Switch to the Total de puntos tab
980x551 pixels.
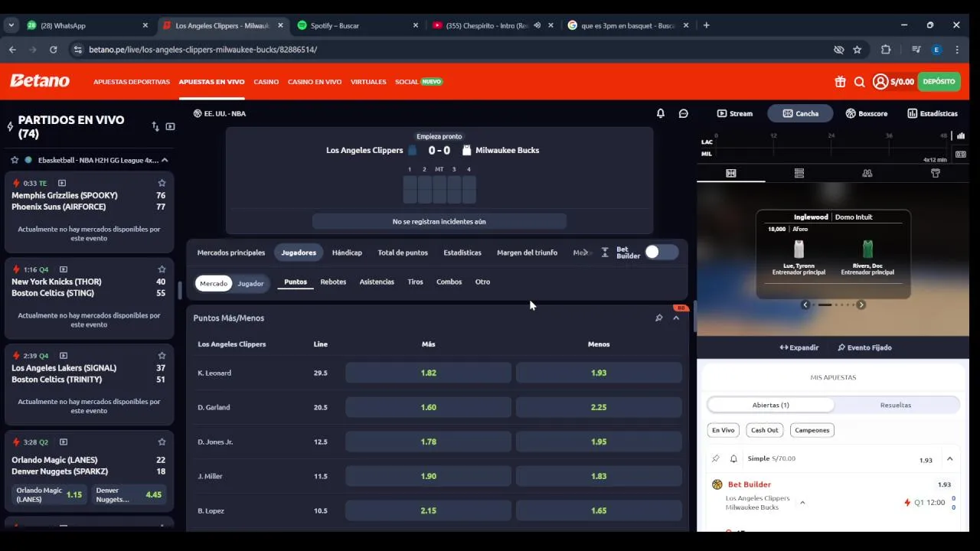(403, 253)
